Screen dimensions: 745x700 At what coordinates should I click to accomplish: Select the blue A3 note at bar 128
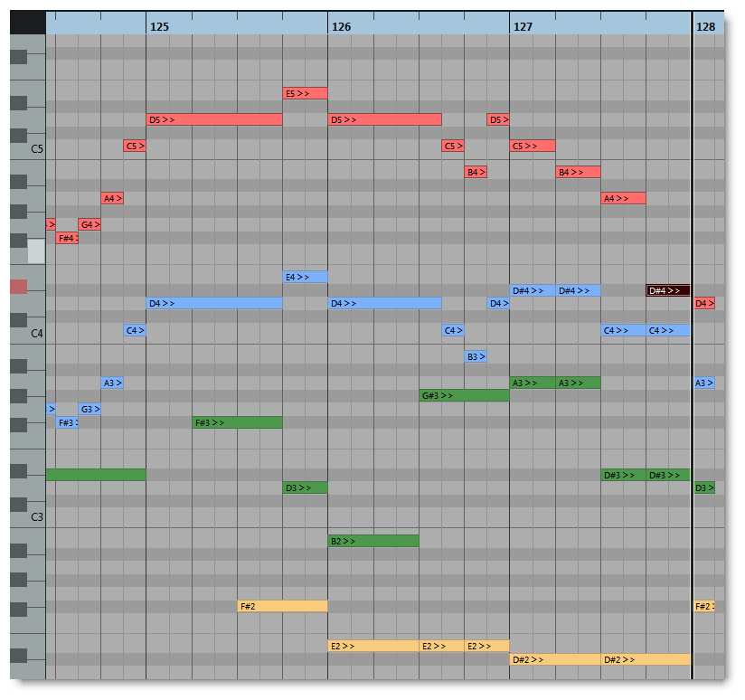tap(704, 383)
